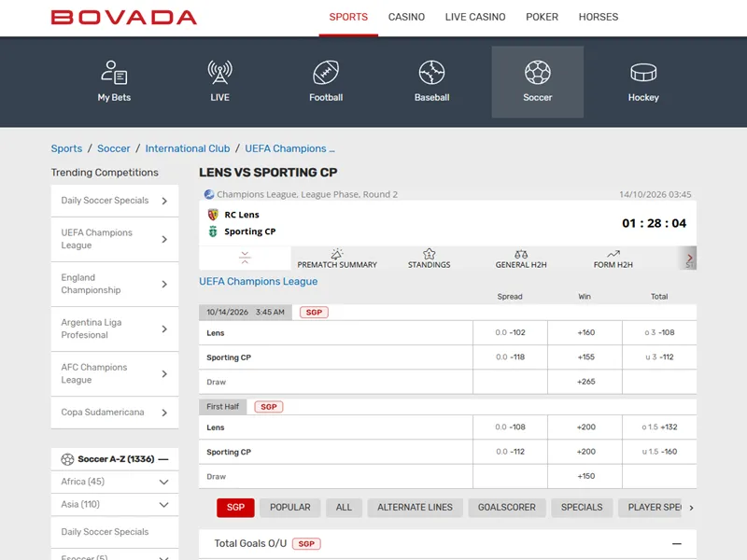The image size is (747, 560).
Task: Open UEFA Champions League trending chevron
Action: 164,239
